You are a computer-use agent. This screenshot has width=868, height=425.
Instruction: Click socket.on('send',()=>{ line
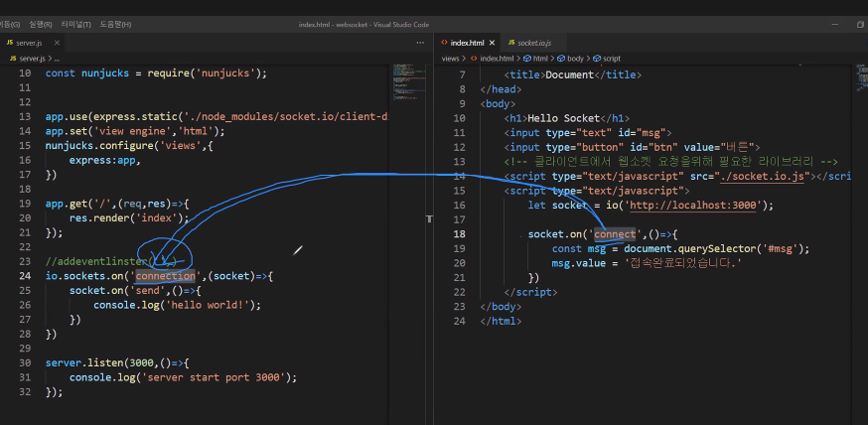pyautogui.click(x=135, y=291)
